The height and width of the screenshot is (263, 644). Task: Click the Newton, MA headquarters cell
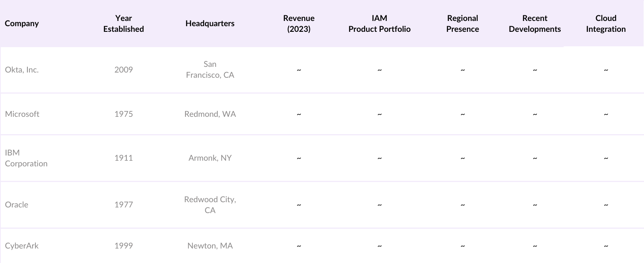(210, 246)
